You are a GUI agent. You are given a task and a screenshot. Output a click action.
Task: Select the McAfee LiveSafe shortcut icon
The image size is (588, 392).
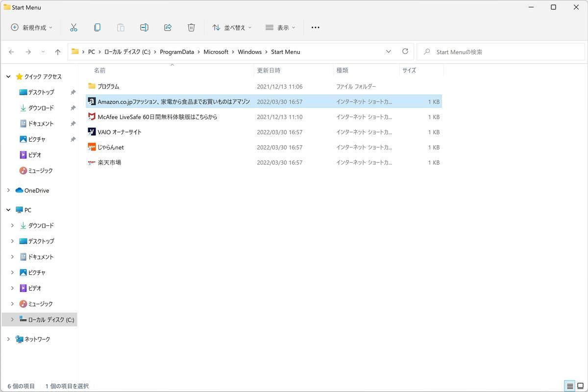pos(92,117)
